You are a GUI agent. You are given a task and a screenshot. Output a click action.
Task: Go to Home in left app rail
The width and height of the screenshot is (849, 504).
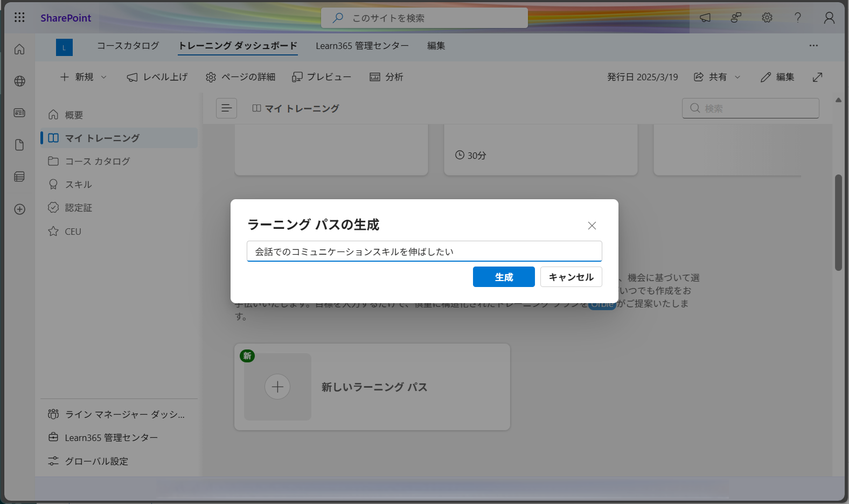(x=19, y=50)
